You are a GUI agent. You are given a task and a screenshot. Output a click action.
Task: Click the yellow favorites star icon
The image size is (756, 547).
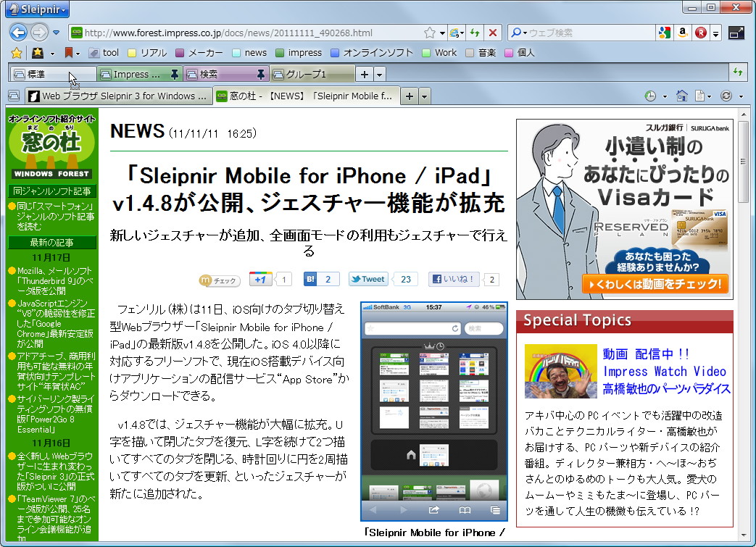[x=17, y=53]
